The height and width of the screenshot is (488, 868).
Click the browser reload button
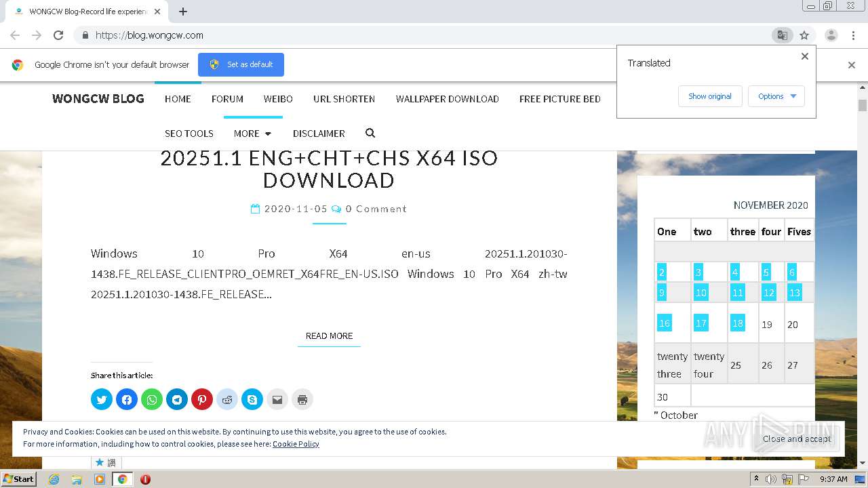(58, 35)
